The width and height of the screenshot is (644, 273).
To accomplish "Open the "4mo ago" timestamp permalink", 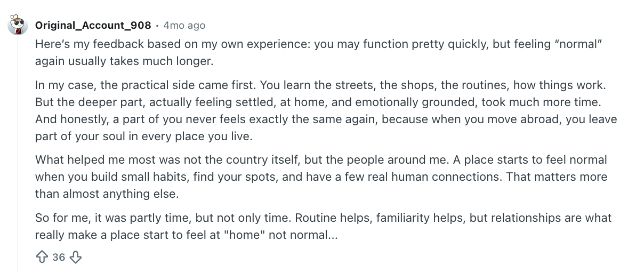I will [x=184, y=25].
